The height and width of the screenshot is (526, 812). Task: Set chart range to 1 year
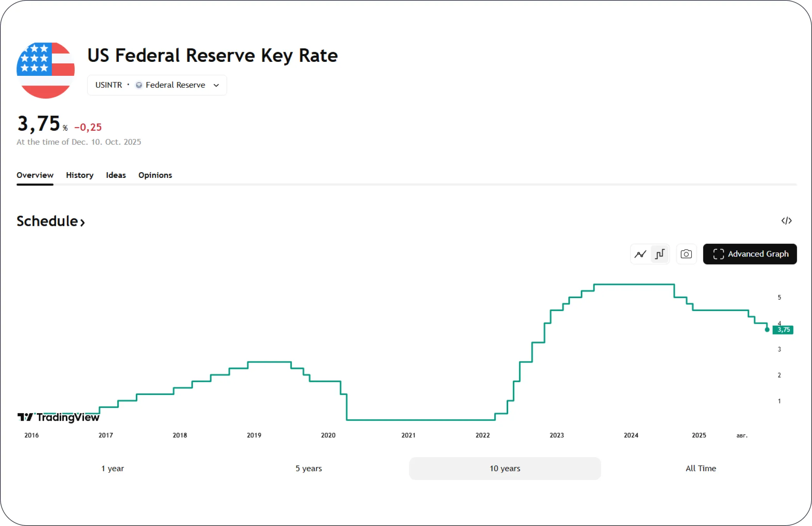coord(113,468)
